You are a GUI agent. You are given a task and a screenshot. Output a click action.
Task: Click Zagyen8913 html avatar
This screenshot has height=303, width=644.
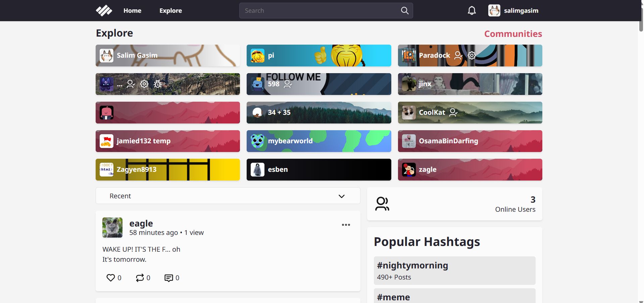106,169
